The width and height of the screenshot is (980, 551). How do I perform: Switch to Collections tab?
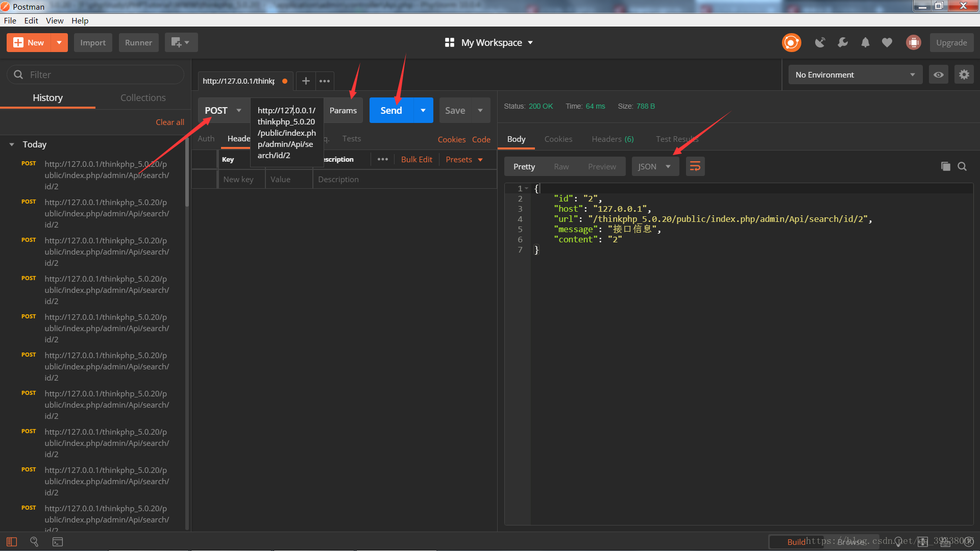tap(143, 98)
